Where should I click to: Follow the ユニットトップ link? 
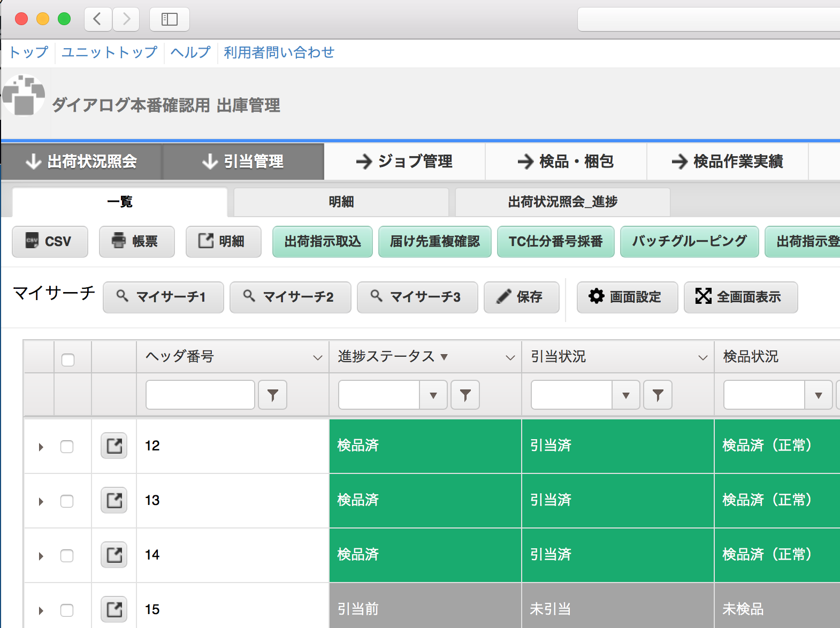110,52
